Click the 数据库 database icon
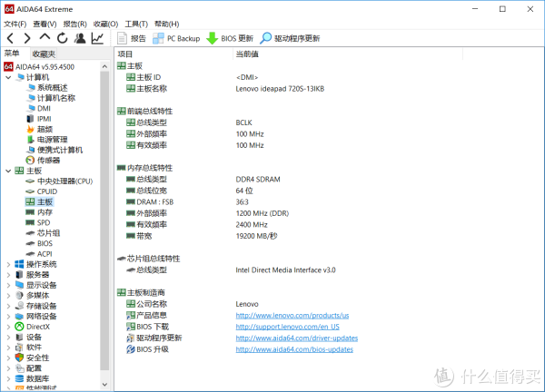 (x=19, y=378)
